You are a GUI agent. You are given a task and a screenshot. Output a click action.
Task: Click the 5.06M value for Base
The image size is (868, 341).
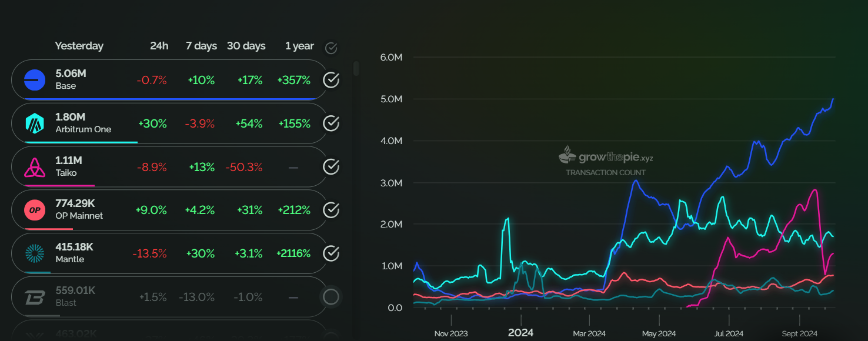point(71,73)
